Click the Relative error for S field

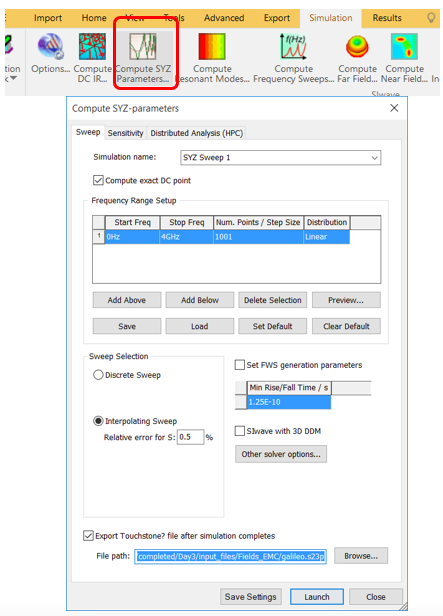[190, 437]
